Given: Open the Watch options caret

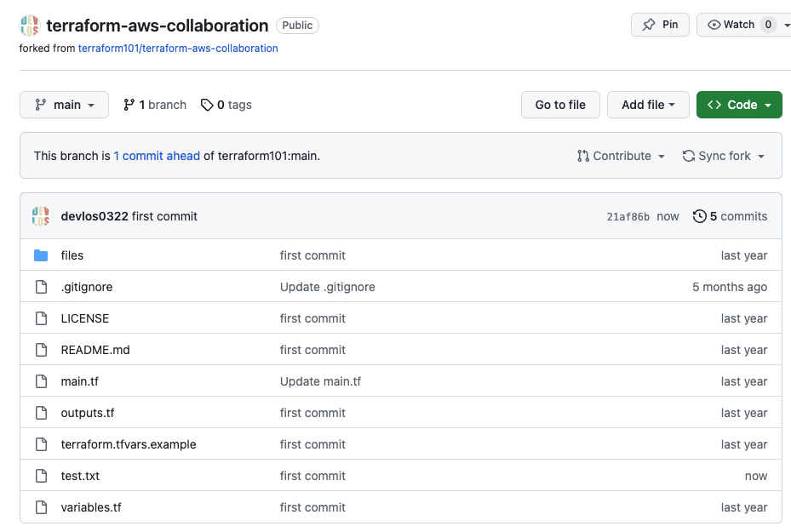Looking at the screenshot, I should 787,25.
